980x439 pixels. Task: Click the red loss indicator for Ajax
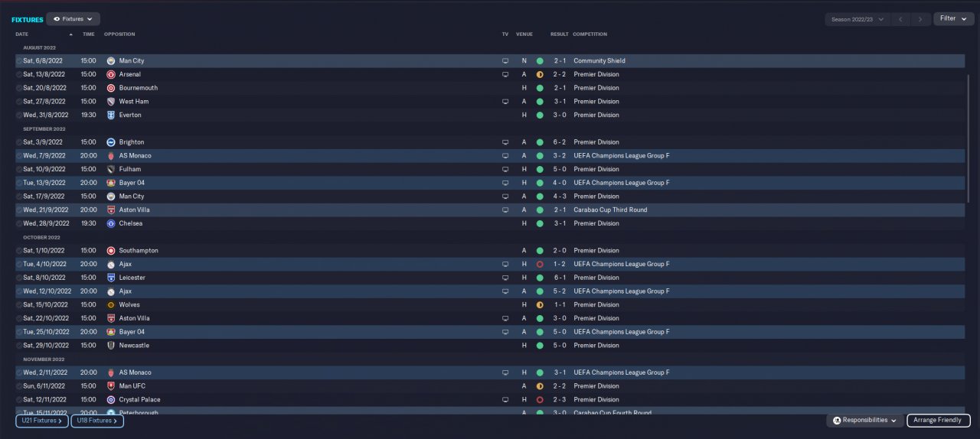tap(540, 264)
